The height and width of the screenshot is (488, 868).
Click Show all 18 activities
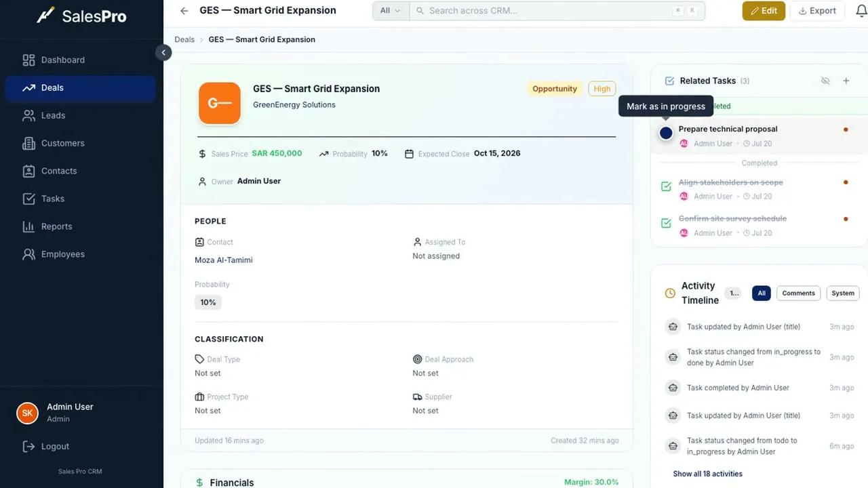707,474
